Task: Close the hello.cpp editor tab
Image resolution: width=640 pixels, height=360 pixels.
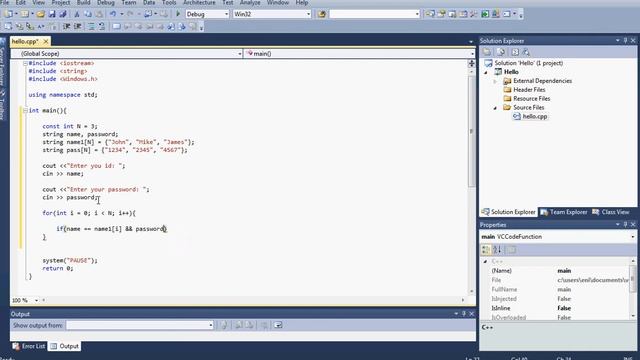Action: tap(46, 41)
